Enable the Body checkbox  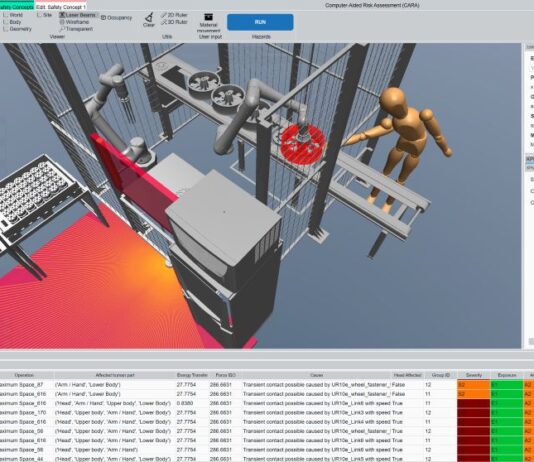coord(12,22)
